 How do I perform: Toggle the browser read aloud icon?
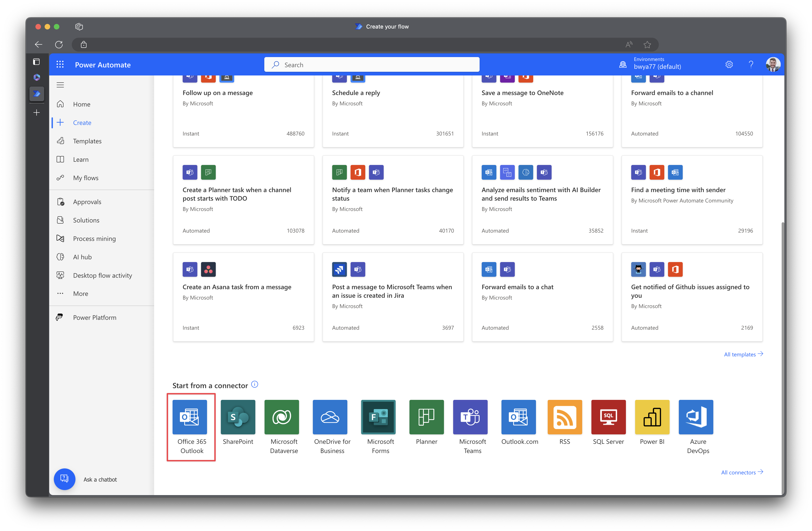[629, 44]
